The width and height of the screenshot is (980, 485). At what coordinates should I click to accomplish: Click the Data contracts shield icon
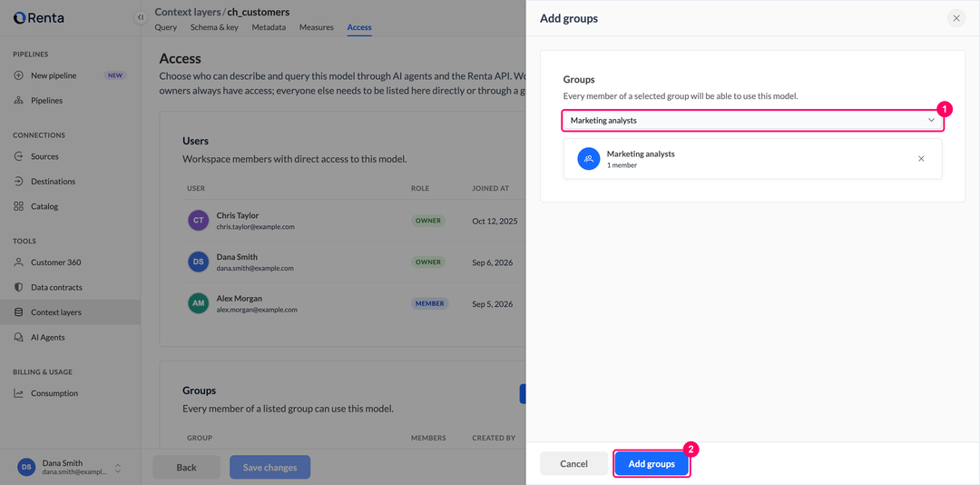pos(19,287)
